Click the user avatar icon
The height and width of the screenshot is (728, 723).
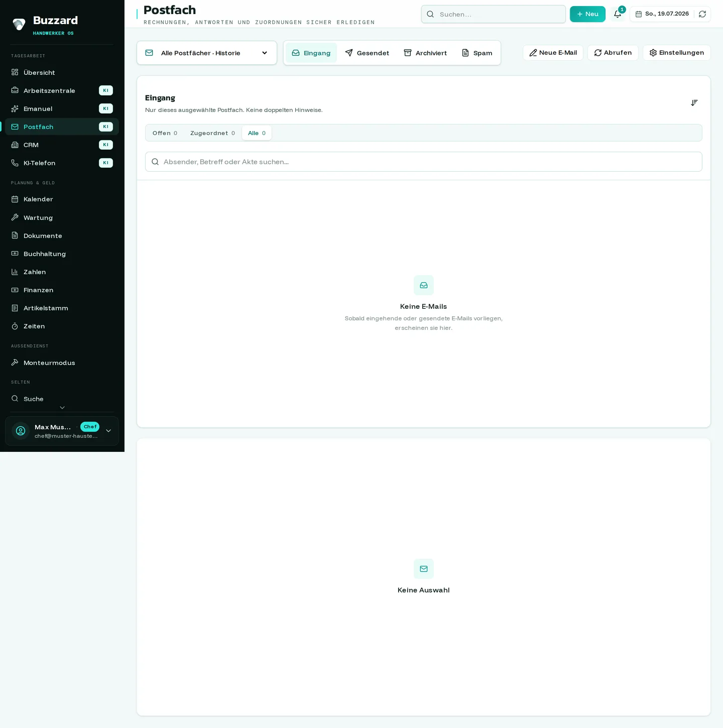(21, 431)
